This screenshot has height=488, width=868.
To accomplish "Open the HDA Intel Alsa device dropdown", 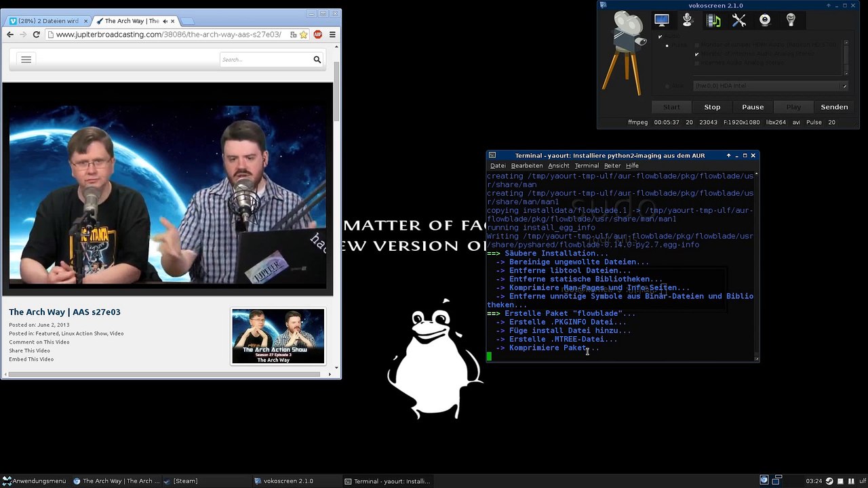I will click(x=771, y=86).
